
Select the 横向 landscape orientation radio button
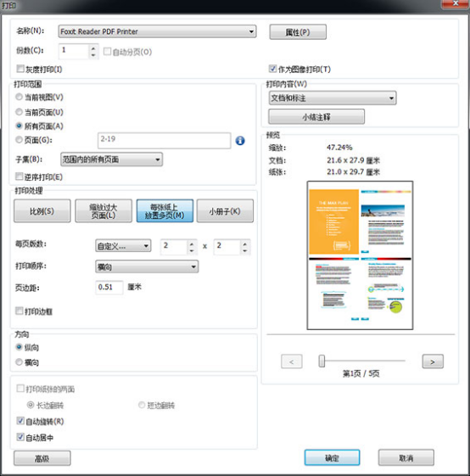(x=19, y=361)
